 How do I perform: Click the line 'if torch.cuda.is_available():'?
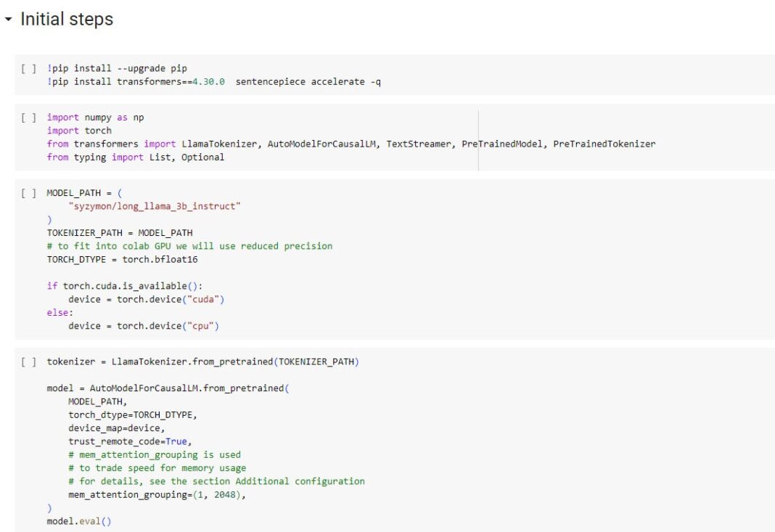[x=125, y=286]
